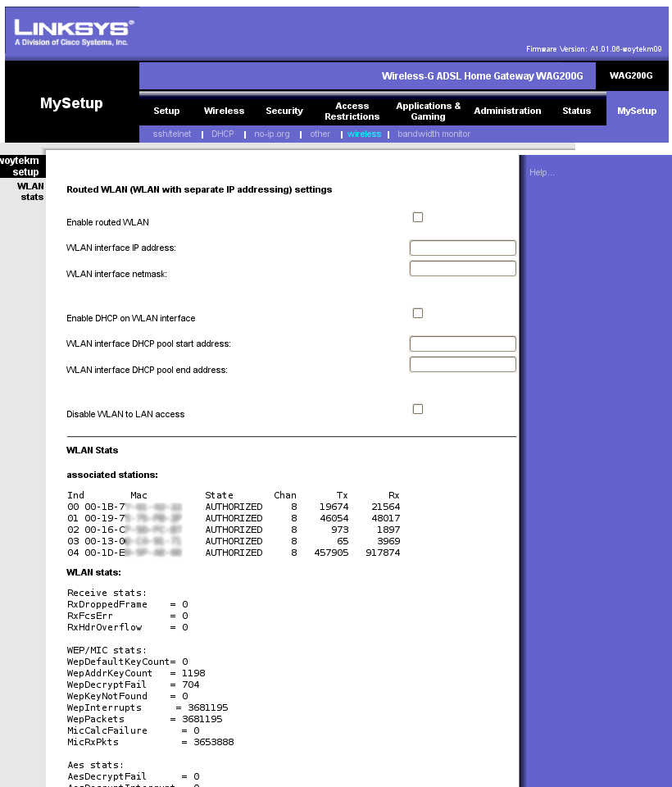
Task: Open the bandwidth monitor page
Action: tap(434, 134)
